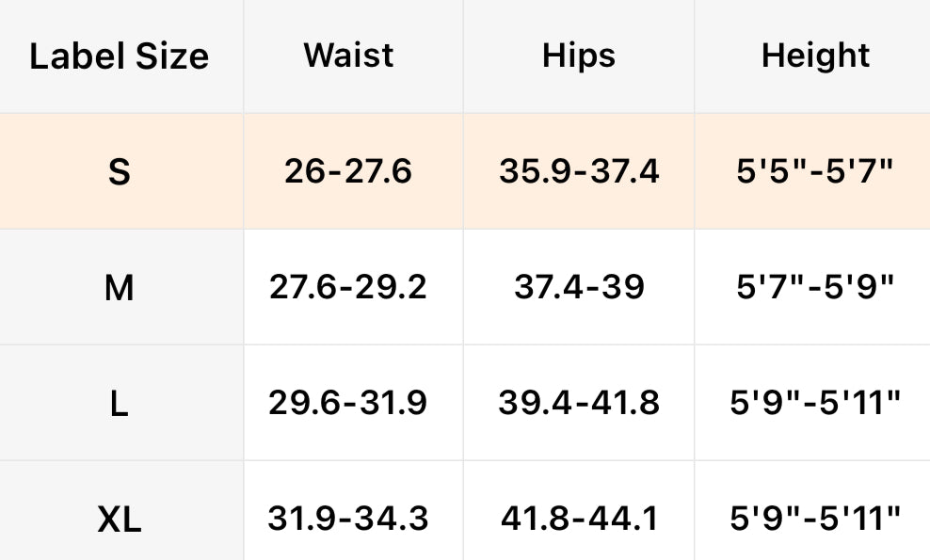The height and width of the screenshot is (560, 930).
Task: Click the Waist column header
Action: (x=348, y=56)
